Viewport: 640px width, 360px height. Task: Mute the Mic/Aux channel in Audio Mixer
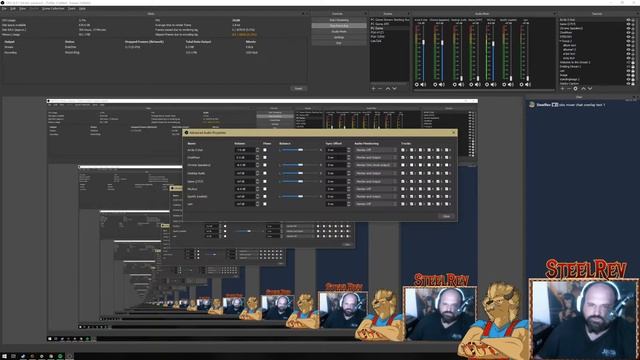point(493,84)
